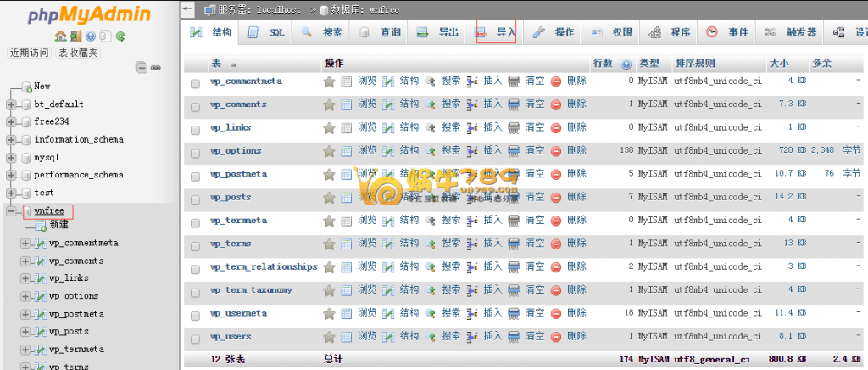Viewport: 868px width, 370px height.
Task: Collapse the wnfree database tree node
Action: pyautogui.click(x=12, y=211)
